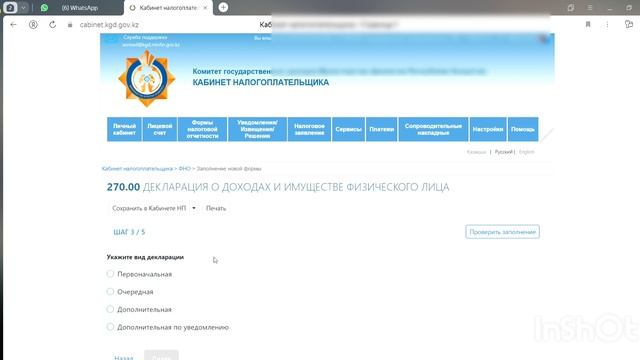This screenshot has height=360, width=640.
Task: Switch site language to English
Action: (x=527, y=152)
